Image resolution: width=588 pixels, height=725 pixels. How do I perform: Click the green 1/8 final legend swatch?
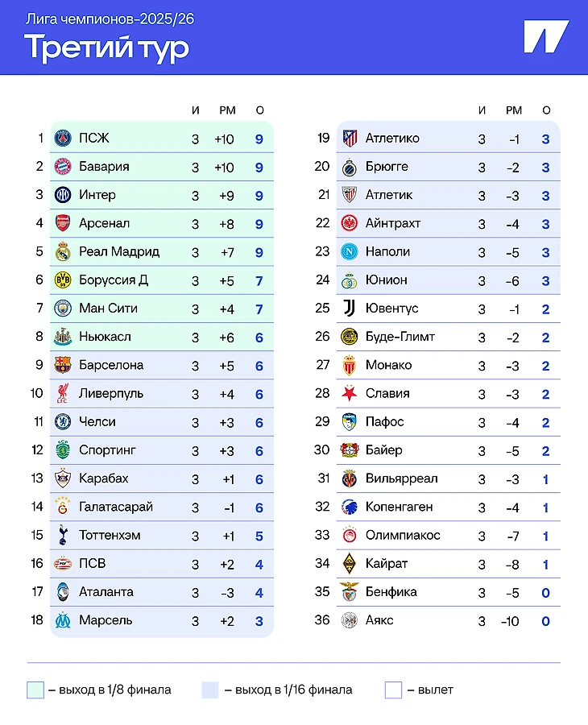tap(35, 690)
